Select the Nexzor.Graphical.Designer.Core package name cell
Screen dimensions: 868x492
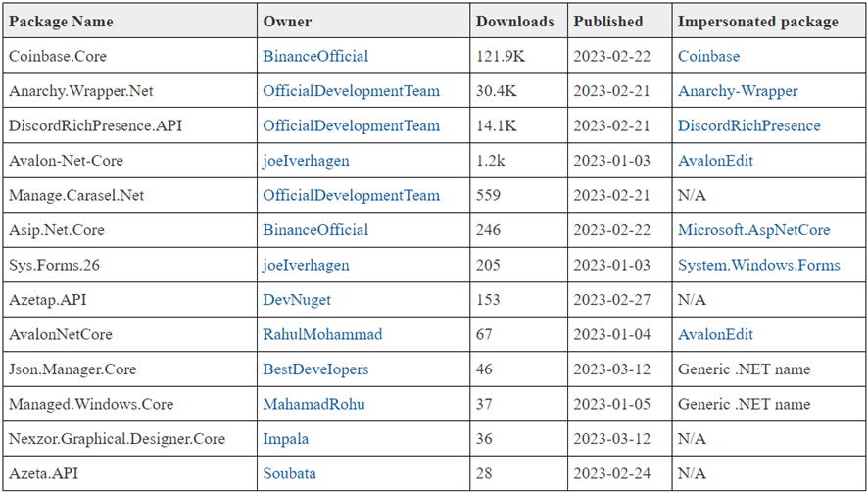click(117, 439)
